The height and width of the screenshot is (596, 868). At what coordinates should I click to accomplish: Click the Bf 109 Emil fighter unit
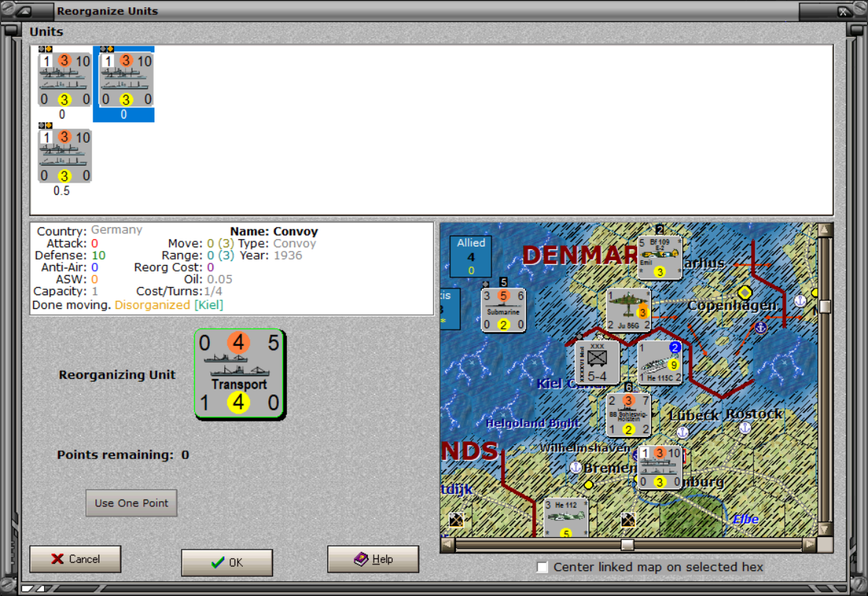click(659, 258)
